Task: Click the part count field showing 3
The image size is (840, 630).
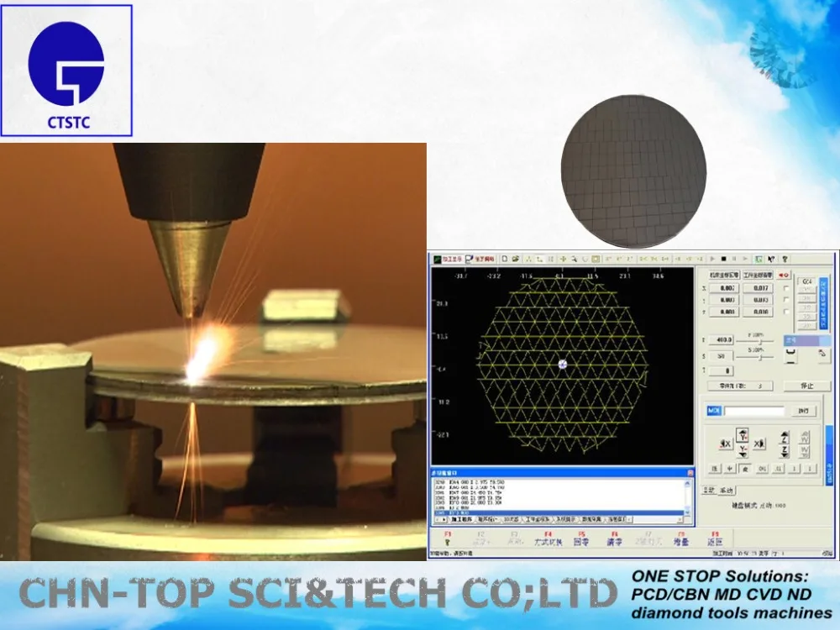Action: coord(740,386)
